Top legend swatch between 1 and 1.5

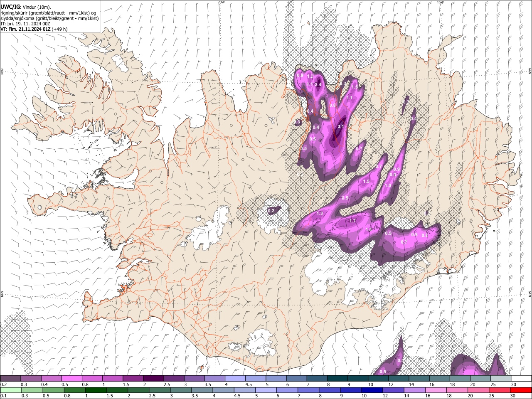click(x=112, y=379)
